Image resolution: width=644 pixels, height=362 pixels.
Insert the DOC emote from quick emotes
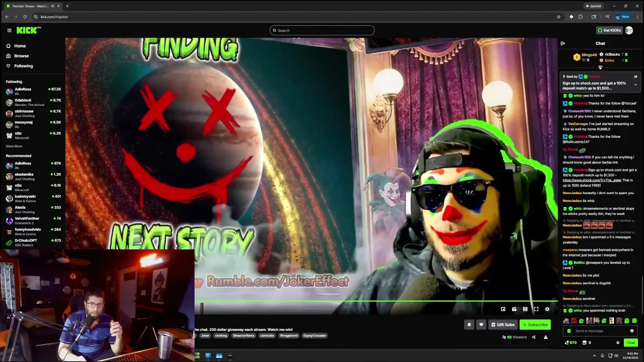click(574, 321)
